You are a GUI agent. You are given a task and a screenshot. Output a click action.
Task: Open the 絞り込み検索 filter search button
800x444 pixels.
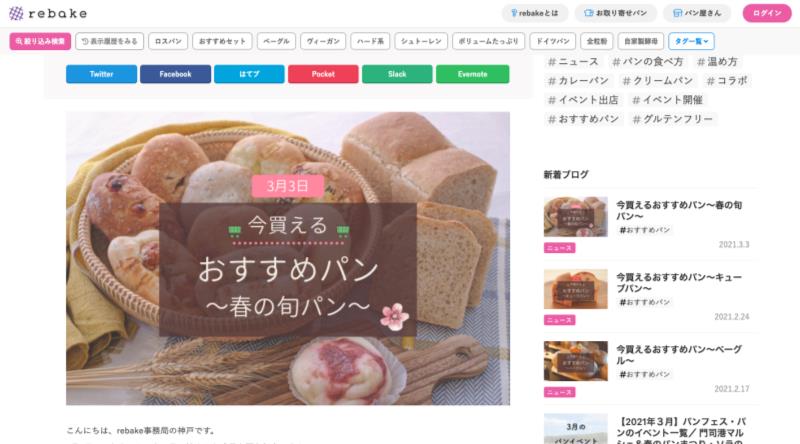tap(40, 41)
